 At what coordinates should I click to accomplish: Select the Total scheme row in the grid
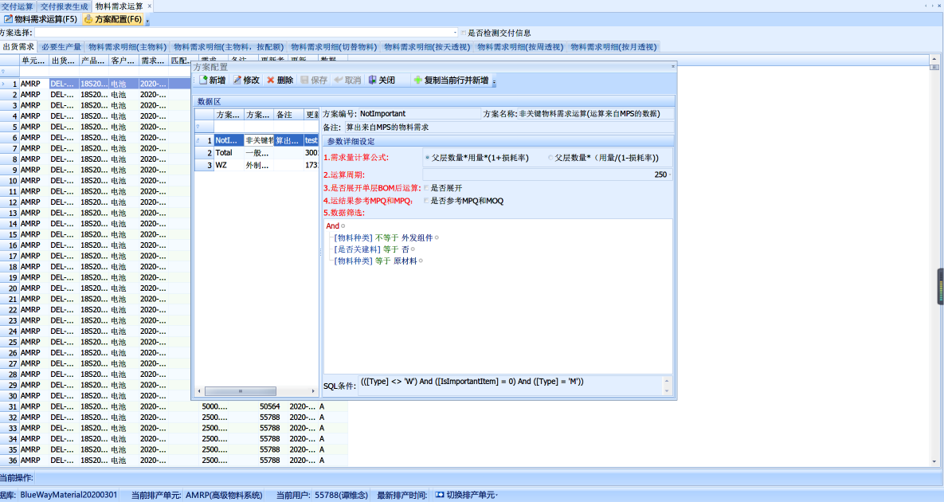(x=224, y=153)
